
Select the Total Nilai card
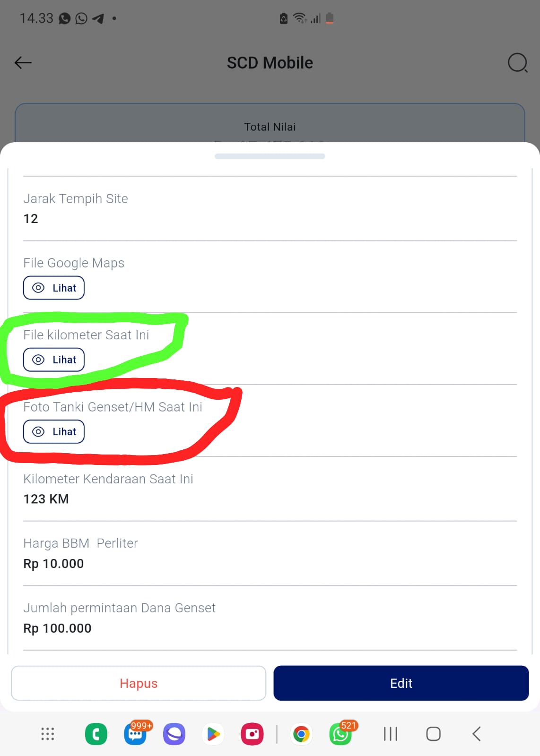[x=270, y=123]
